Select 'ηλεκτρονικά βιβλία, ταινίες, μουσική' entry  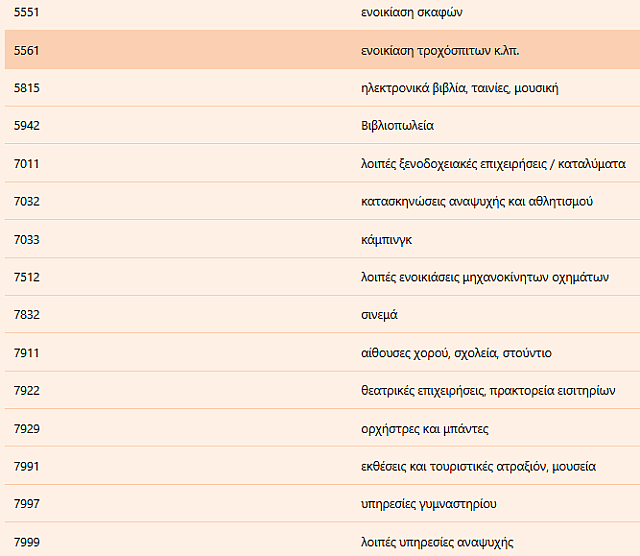click(459, 88)
